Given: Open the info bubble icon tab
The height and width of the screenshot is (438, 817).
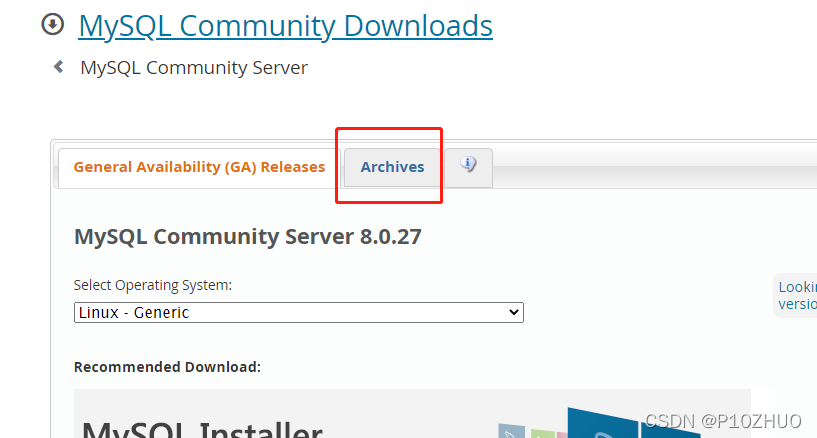Looking at the screenshot, I should pos(468,167).
